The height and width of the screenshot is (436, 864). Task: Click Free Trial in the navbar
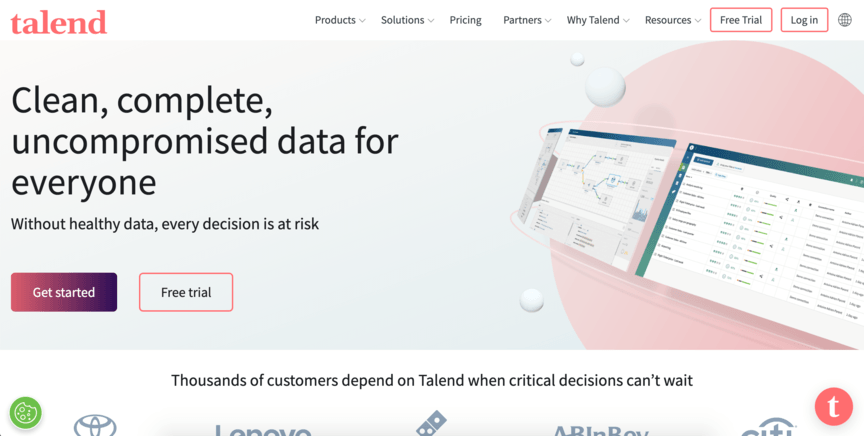(741, 20)
